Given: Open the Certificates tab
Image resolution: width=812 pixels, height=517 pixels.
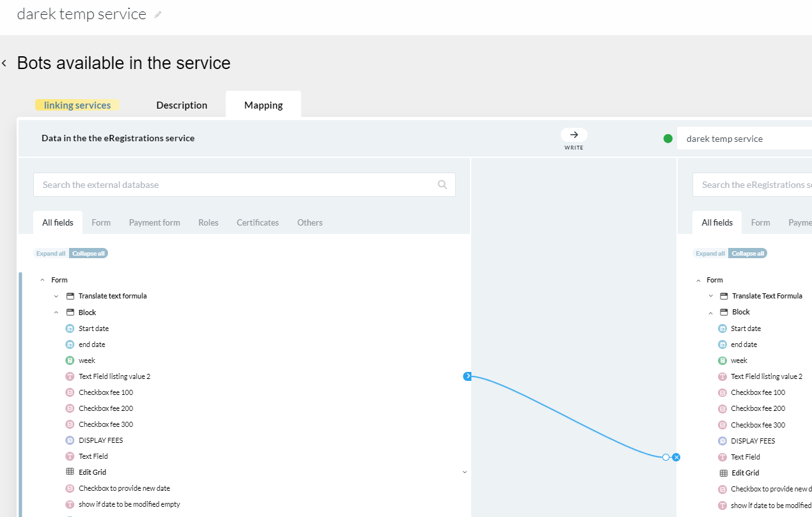Looking at the screenshot, I should click(x=258, y=222).
